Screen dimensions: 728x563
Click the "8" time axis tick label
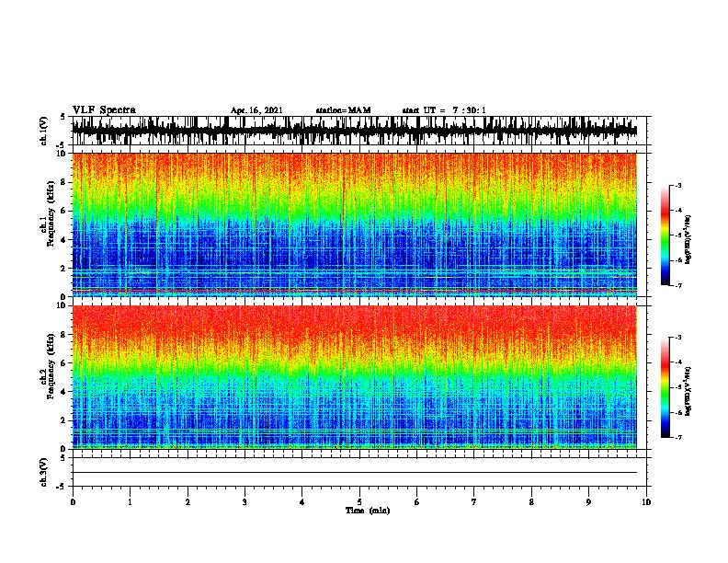pos(531,502)
